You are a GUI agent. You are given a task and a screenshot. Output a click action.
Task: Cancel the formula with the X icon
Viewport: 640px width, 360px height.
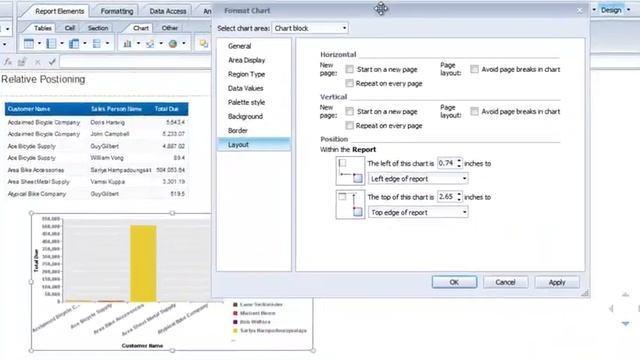click(38, 62)
